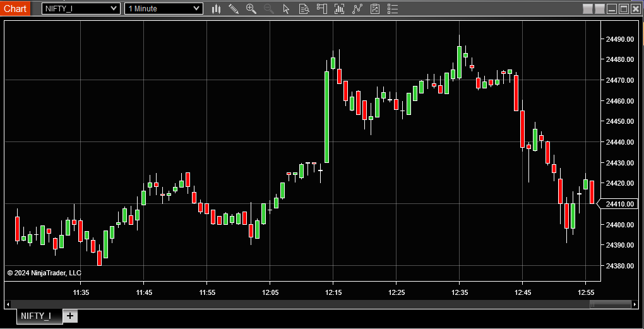
Task: Click the 12:15 time axis label
Action: [x=333, y=293]
